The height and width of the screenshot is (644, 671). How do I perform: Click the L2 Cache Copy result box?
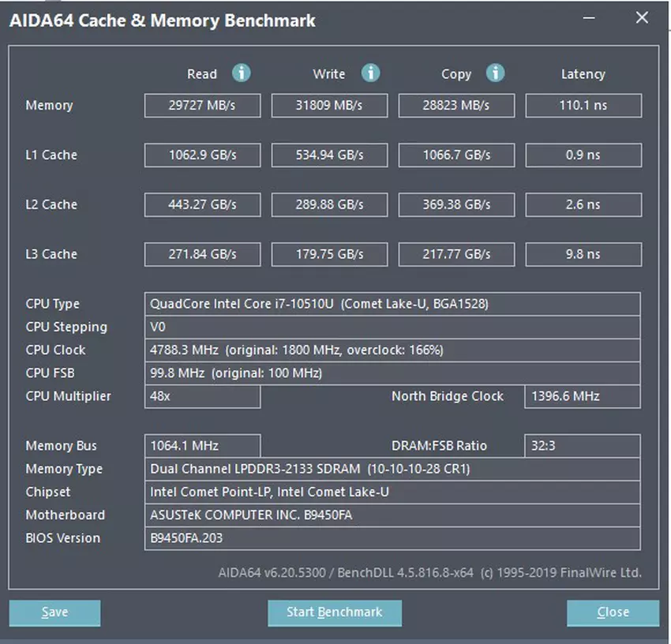click(x=456, y=205)
